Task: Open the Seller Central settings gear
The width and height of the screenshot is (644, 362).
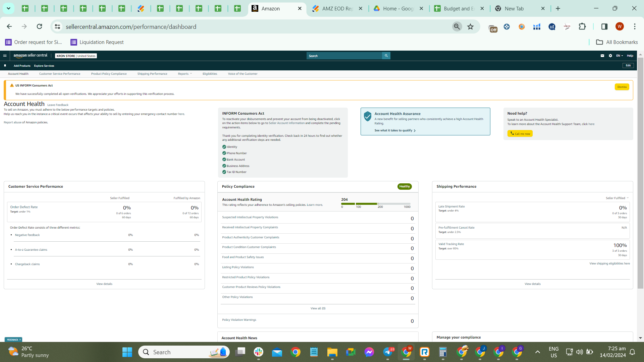Action: click(x=610, y=56)
